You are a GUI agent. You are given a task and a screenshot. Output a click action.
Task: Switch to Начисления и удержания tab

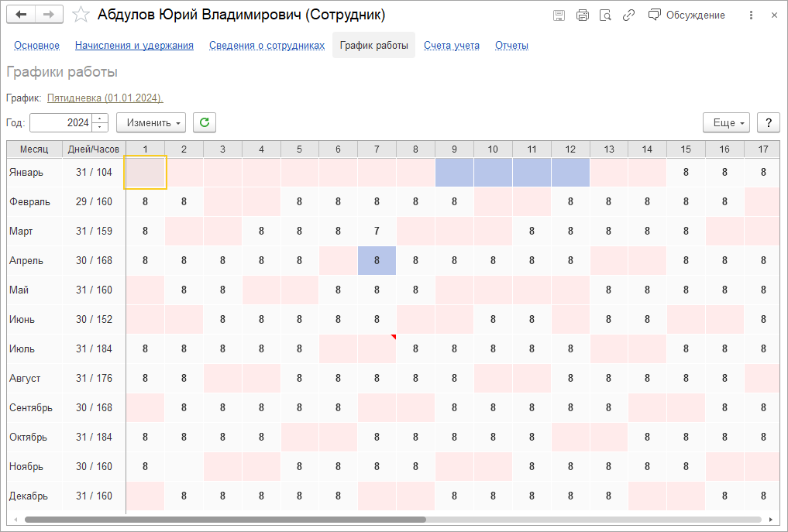pos(134,46)
